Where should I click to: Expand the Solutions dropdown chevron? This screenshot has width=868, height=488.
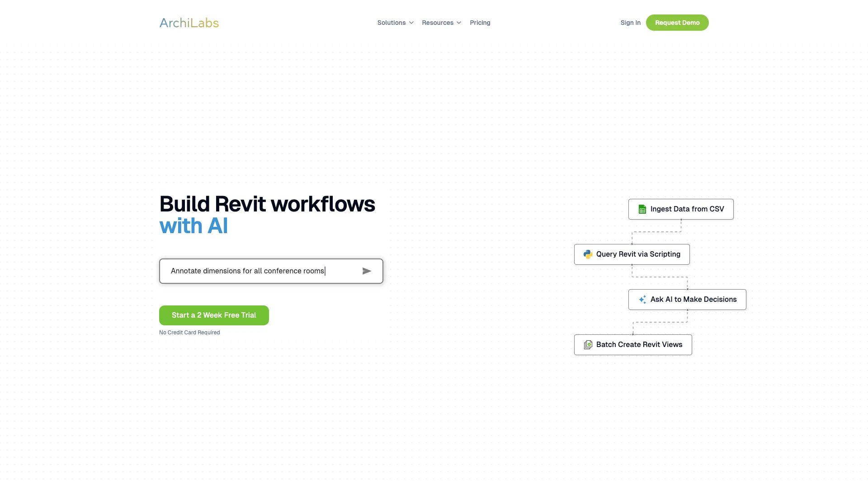click(x=411, y=23)
